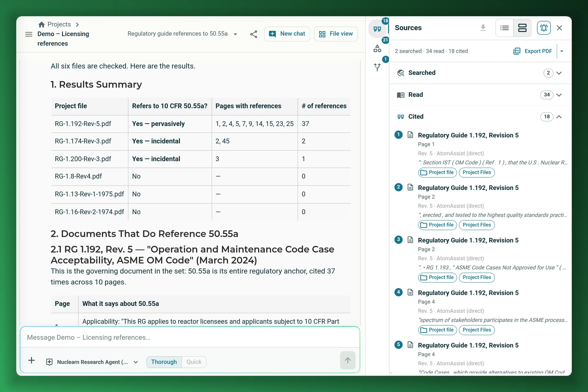588x392 pixels.
Task: Click the alert bell icon
Action: coord(544,28)
